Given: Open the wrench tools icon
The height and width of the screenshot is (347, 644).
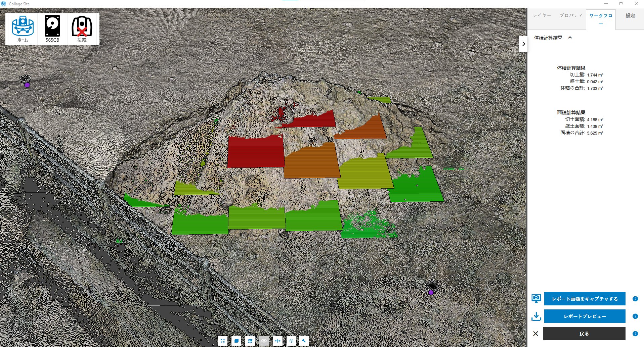Looking at the screenshot, I should pyautogui.click(x=304, y=341).
